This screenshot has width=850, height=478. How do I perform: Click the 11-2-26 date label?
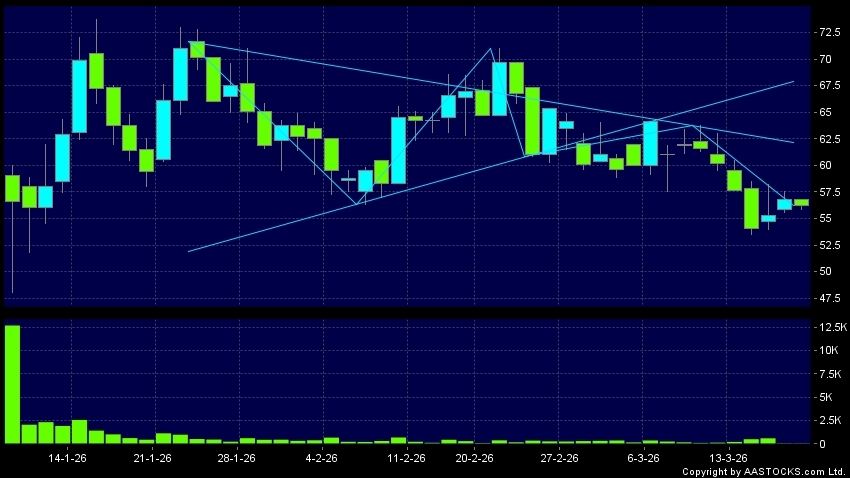pos(406,458)
